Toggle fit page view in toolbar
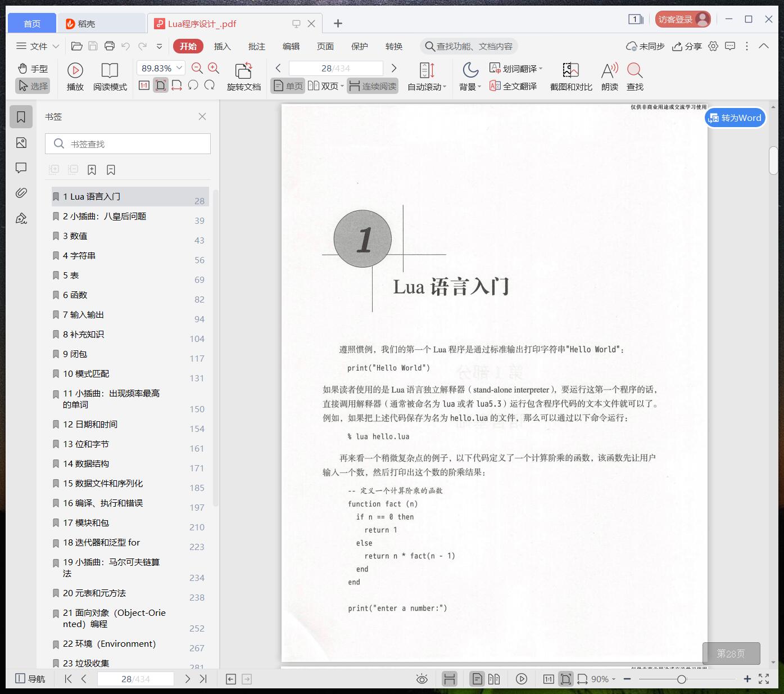 pos(161,85)
